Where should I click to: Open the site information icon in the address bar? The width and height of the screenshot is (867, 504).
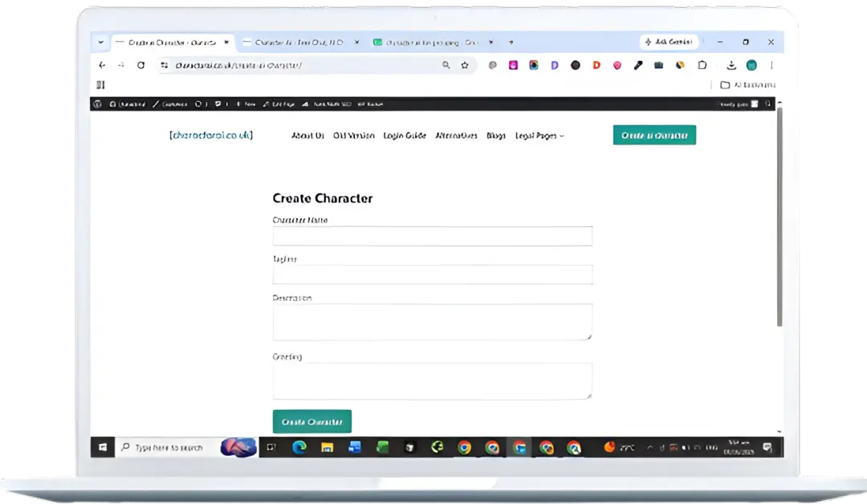click(x=165, y=65)
